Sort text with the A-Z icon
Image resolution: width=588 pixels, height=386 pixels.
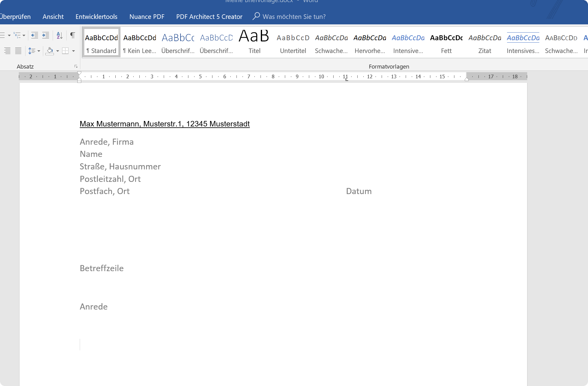point(60,35)
